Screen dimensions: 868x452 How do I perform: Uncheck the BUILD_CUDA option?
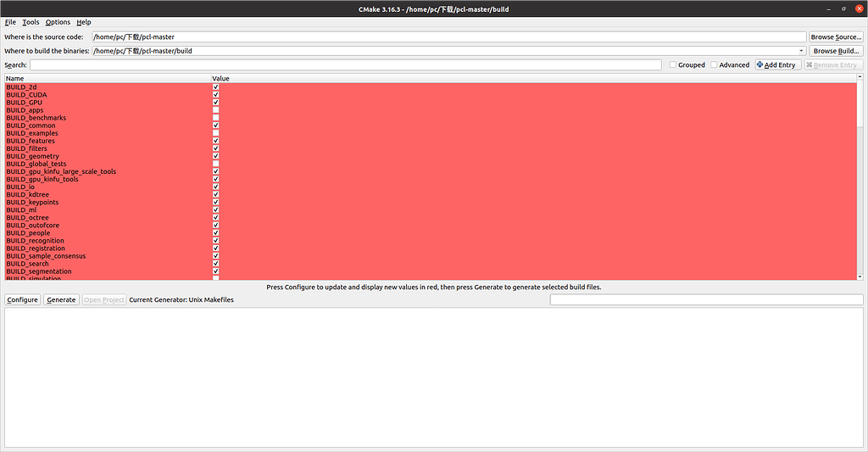pos(216,95)
